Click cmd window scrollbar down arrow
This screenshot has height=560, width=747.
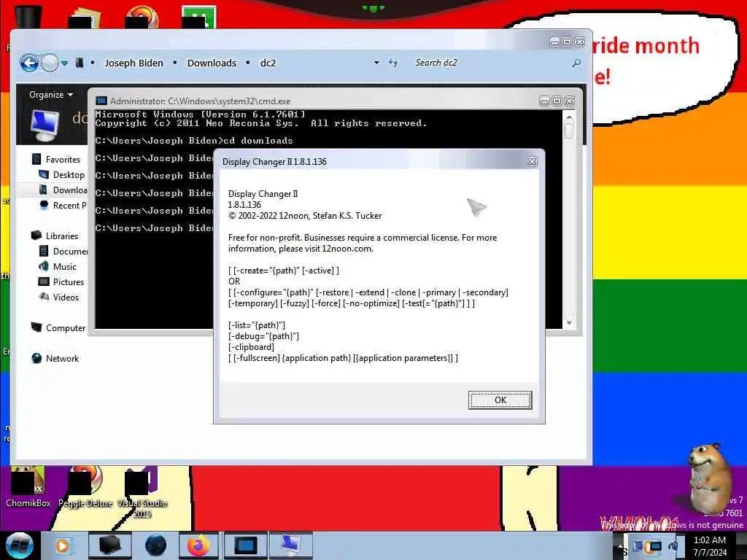569,323
